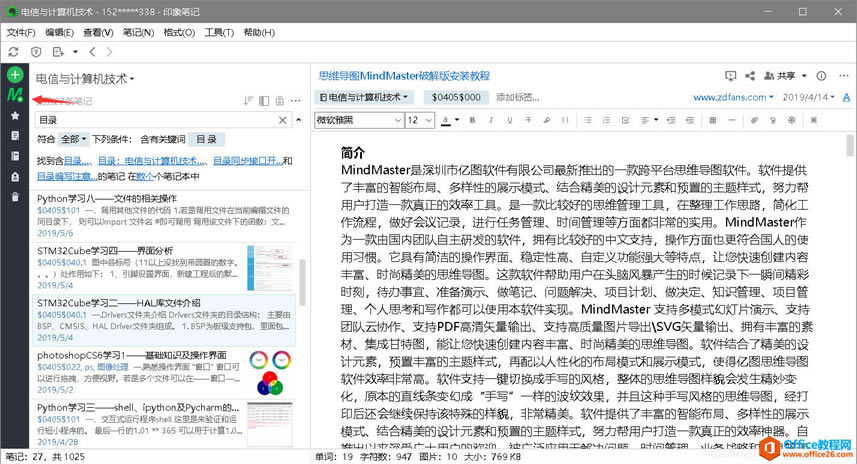Expand the 电信与计算机技术 notebook title dropdown
This screenshot has height=464, width=857.
coord(85,77)
